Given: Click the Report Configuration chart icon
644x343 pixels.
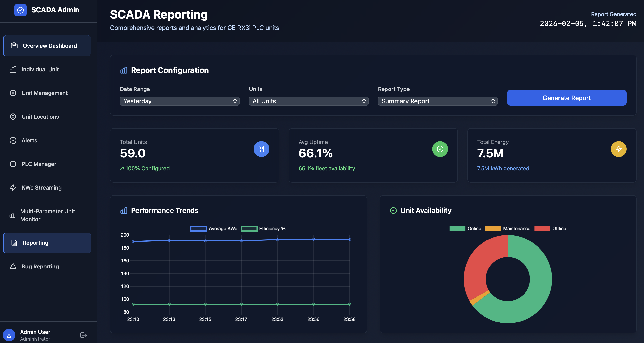Looking at the screenshot, I should tap(124, 70).
